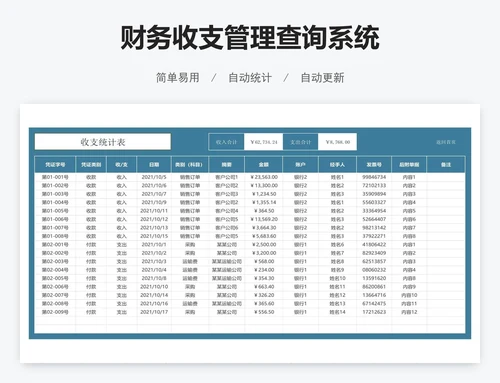This screenshot has height=383, width=500.
Task: Click amount cell ¥3,200.00
Action: pos(264,253)
